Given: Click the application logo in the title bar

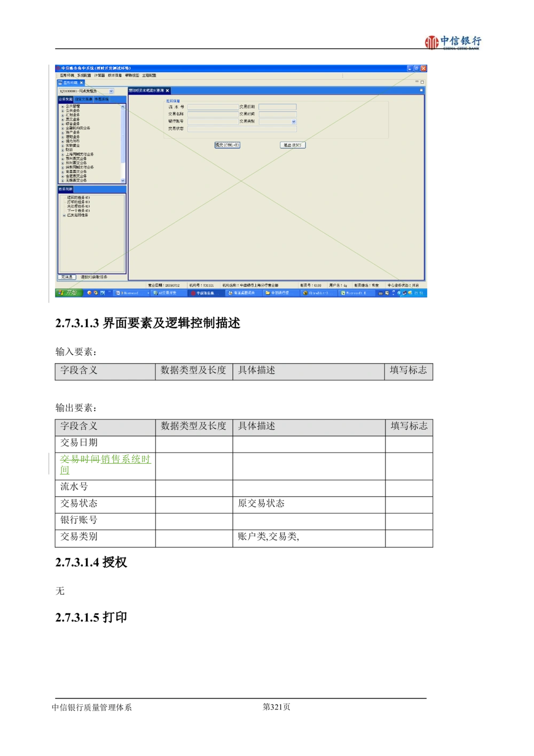Looking at the screenshot, I should 57,68.
